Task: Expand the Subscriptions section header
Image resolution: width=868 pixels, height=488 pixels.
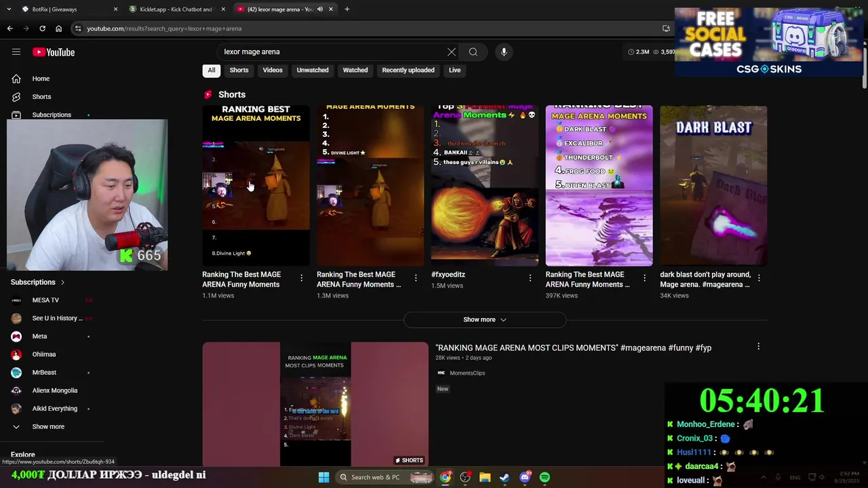Action: tap(38, 282)
